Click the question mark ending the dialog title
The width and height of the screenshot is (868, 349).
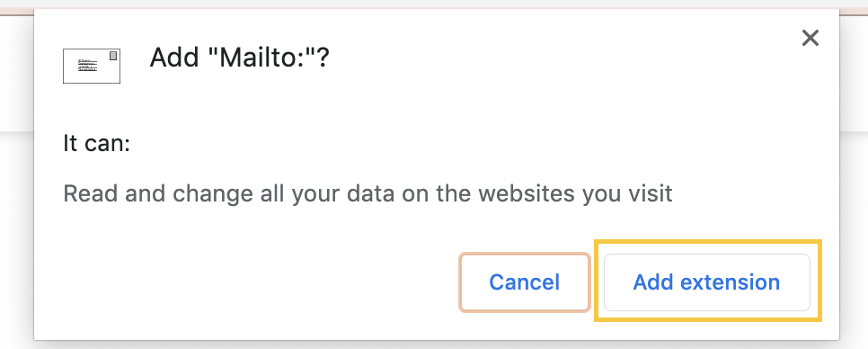323,57
